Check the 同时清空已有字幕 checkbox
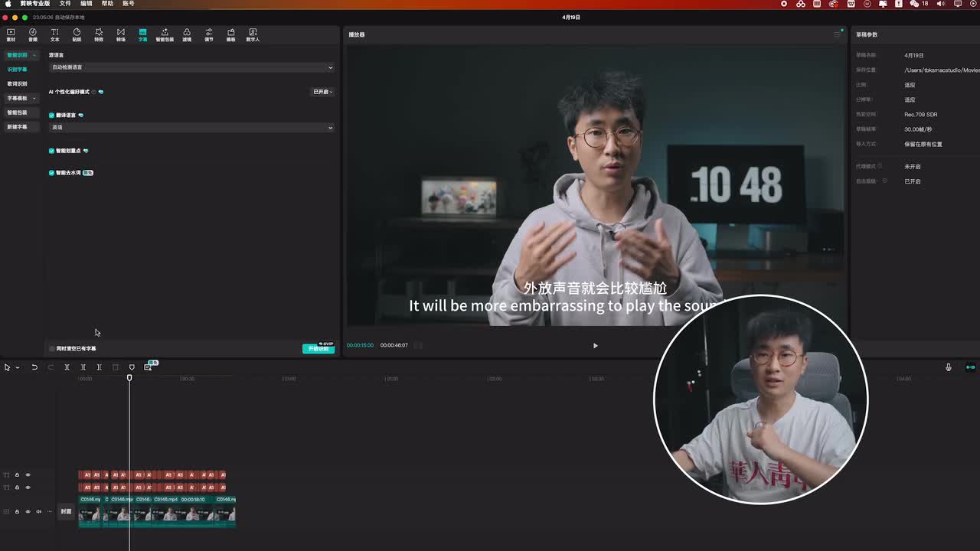The height and width of the screenshot is (551, 980). point(52,349)
